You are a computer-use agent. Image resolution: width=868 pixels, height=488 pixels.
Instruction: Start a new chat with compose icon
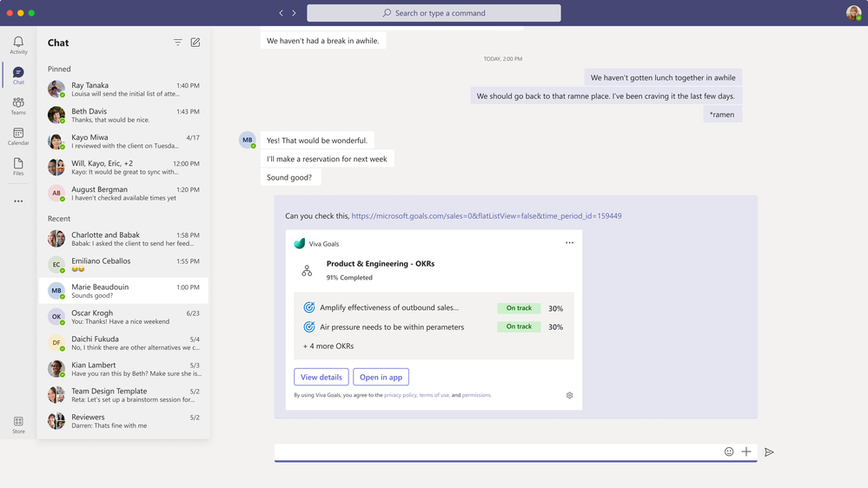click(x=195, y=43)
